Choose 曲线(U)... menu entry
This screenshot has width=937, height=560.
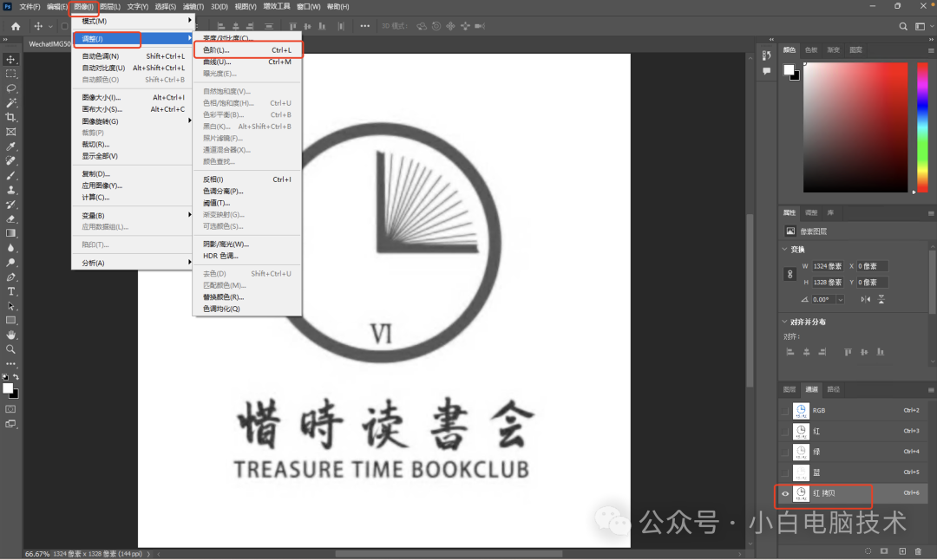click(247, 62)
